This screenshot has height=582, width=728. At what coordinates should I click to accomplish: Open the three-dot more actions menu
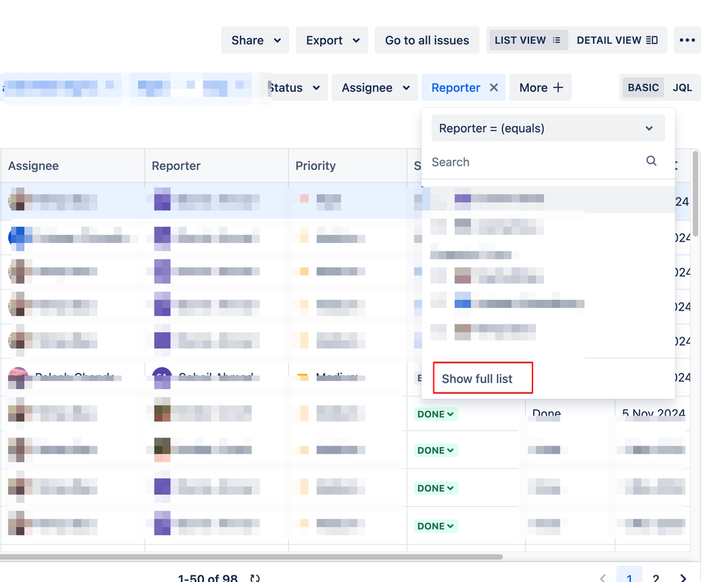[x=687, y=40]
